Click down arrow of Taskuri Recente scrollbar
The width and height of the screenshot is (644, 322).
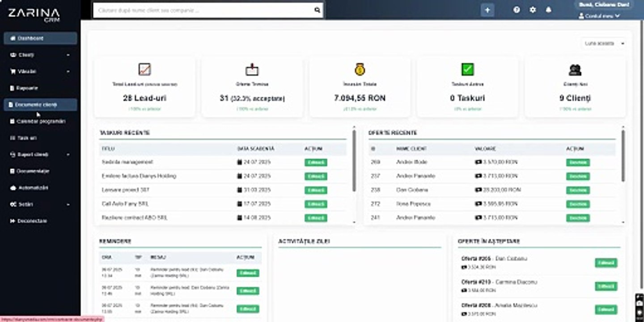(x=354, y=222)
